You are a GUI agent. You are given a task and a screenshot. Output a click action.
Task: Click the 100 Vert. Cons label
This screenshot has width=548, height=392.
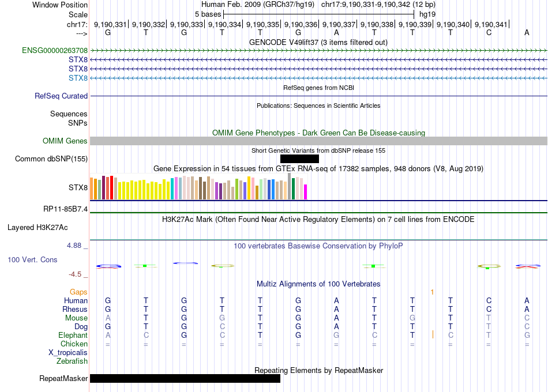click(x=32, y=259)
